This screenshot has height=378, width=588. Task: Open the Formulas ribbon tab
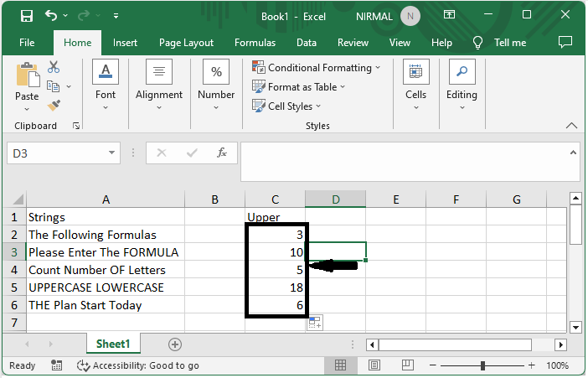click(255, 43)
